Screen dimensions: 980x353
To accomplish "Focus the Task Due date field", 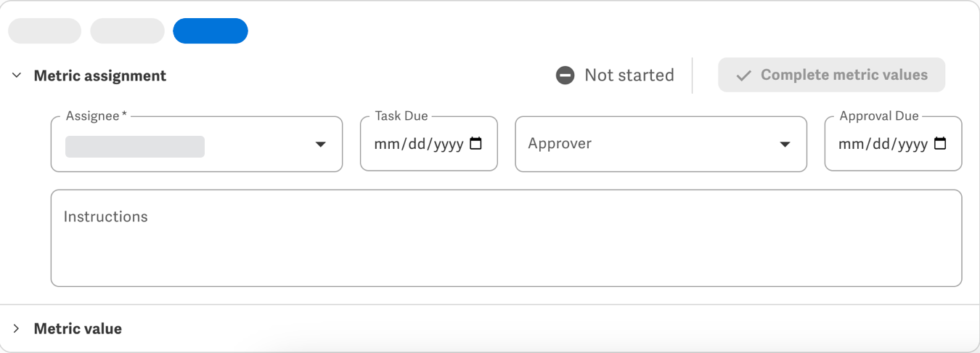I will coord(429,144).
